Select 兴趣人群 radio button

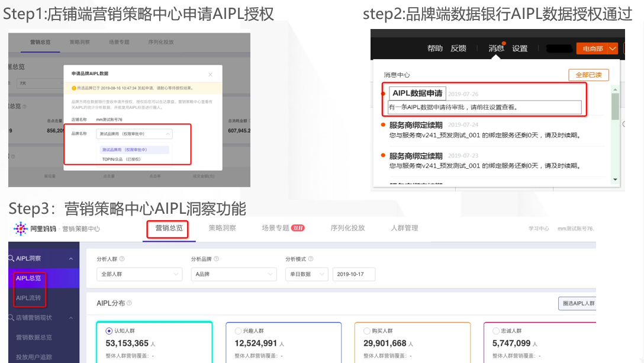(x=238, y=331)
